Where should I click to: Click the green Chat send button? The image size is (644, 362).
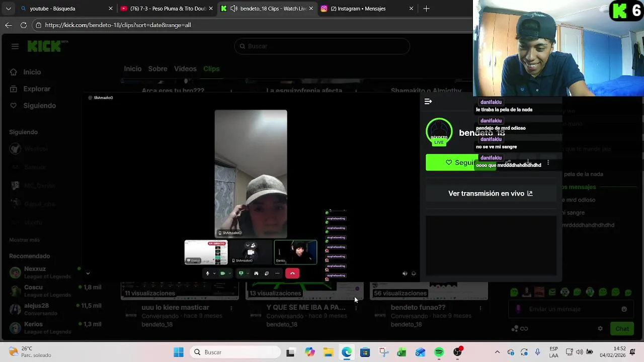622,329
